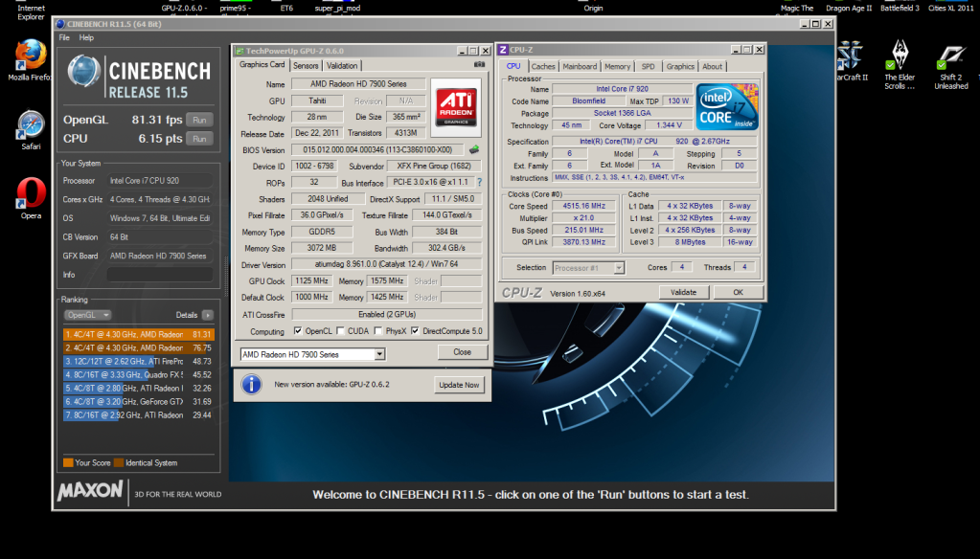
Task: Toggle the PhysX checkbox
Action: [379, 331]
